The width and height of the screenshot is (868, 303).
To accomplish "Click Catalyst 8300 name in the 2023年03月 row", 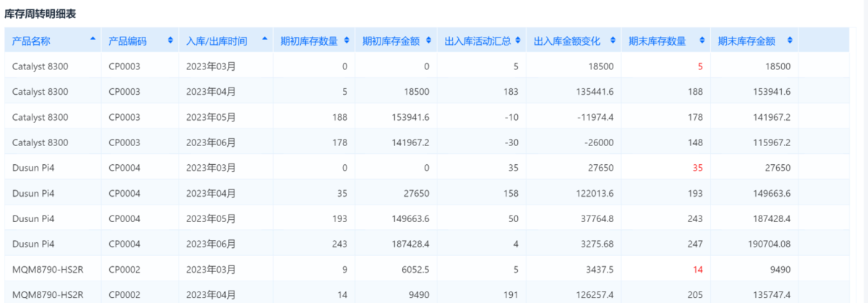I will coord(41,67).
